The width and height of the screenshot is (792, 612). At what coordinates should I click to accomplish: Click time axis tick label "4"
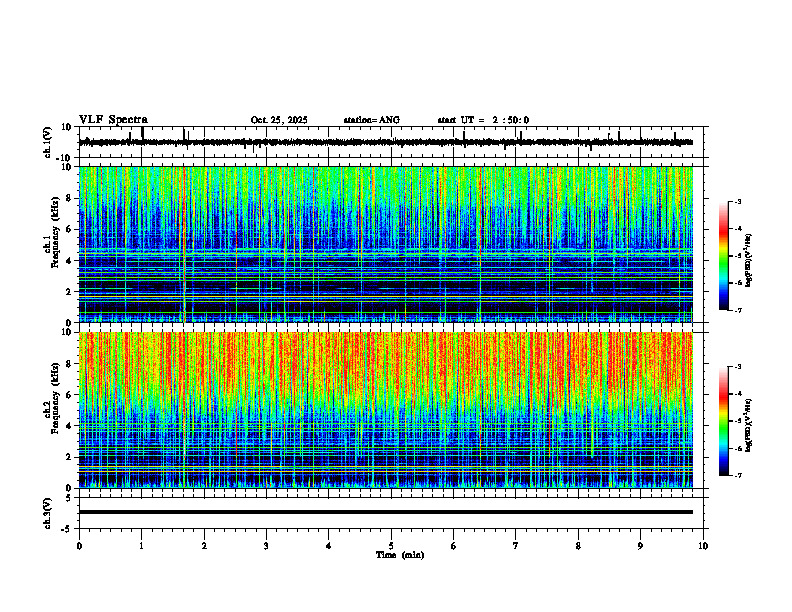[x=329, y=546]
